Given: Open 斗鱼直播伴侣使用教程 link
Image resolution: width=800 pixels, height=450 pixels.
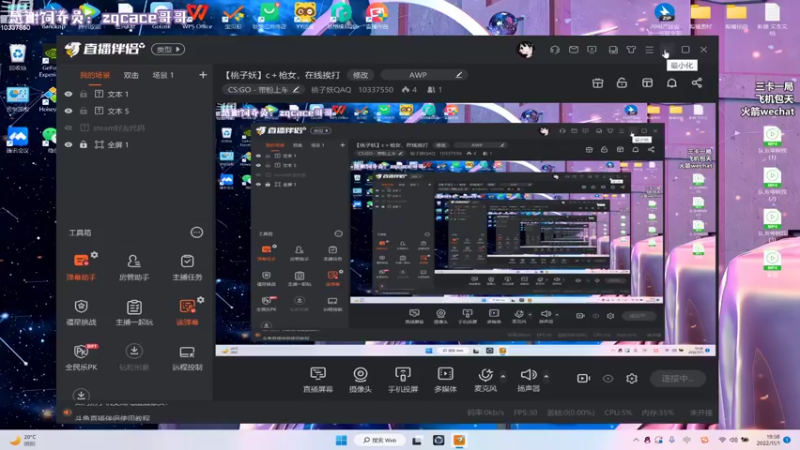Looking at the screenshot, I should coord(112,418).
